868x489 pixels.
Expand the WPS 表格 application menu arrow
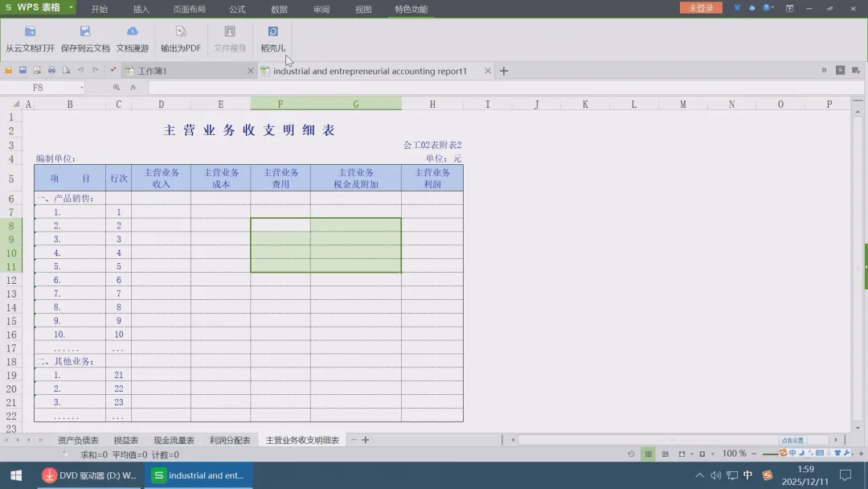tap(71, 8)
